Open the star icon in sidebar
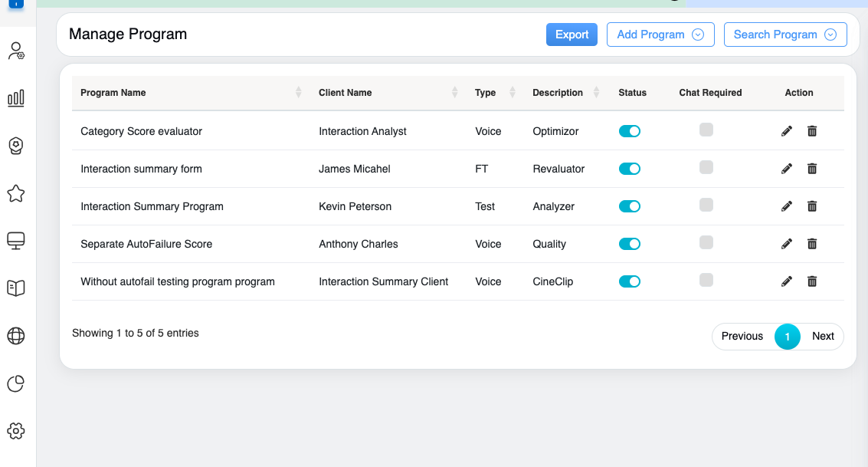Viewport: 868px width, 467px height. pos(15,194)
